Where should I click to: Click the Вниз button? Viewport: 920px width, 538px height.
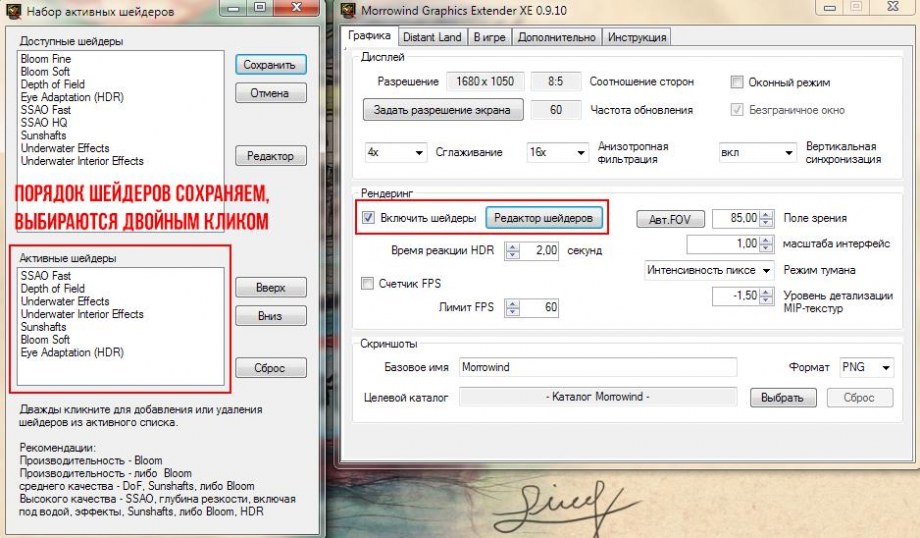(x=270, y=316)
